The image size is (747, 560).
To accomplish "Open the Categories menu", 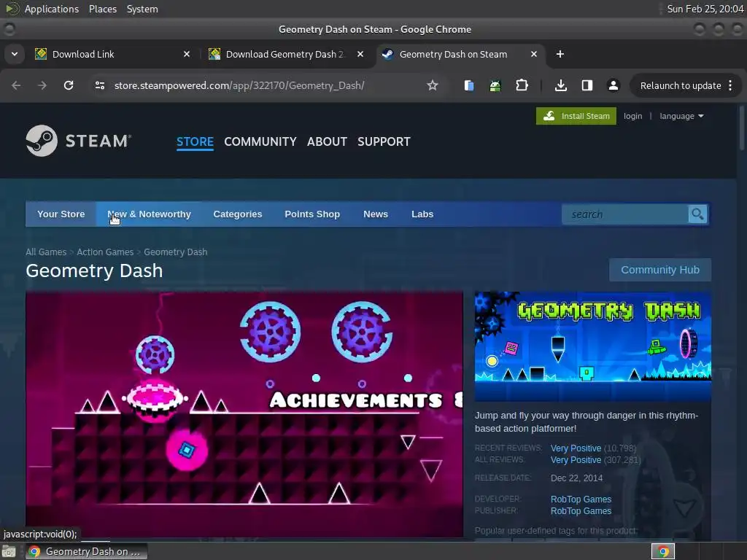I will coord(238,214).
